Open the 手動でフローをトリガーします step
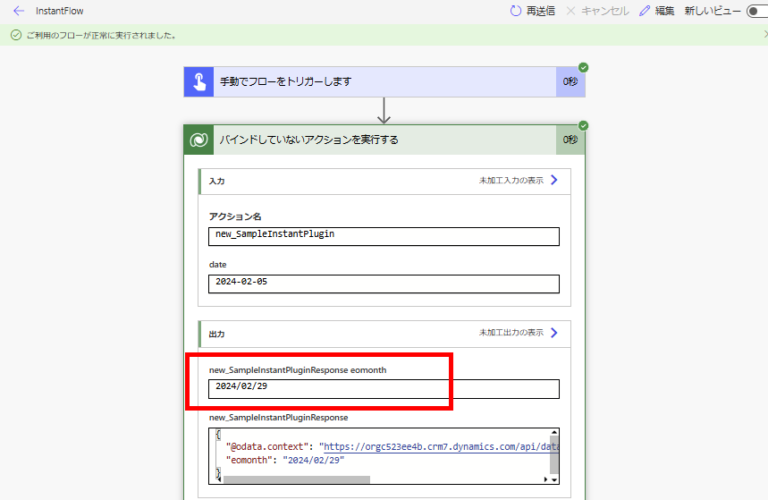Viewport: 768px width, 500px height. [x=384, y=82]
